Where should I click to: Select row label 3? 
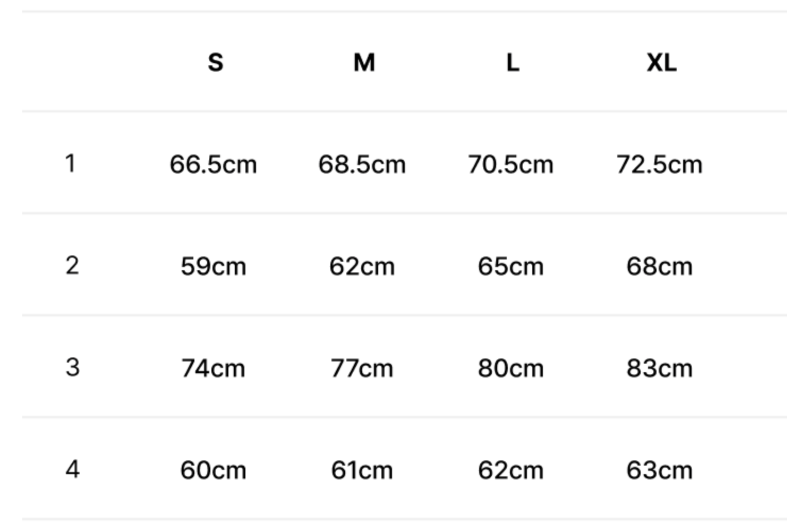coord(73,367)
